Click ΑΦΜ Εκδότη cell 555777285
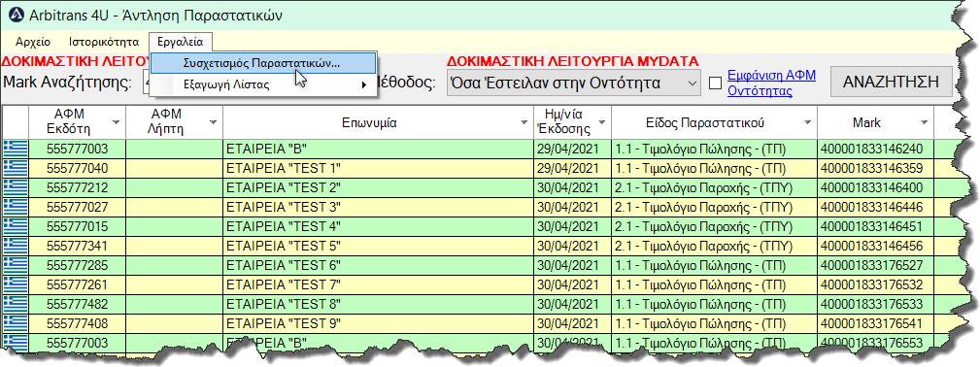This screenshot has width=980, height=367. (78, 266)
